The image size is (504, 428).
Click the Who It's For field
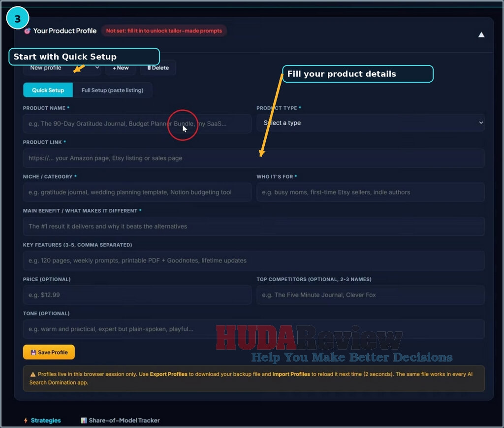(x=371, y=192)
